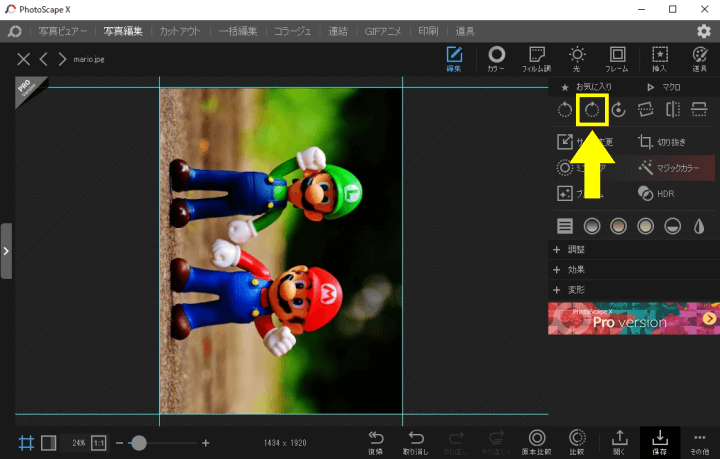This screenshot has height=459, width=720.
Task: Expand the left side panel chevron
Action: 6,251
